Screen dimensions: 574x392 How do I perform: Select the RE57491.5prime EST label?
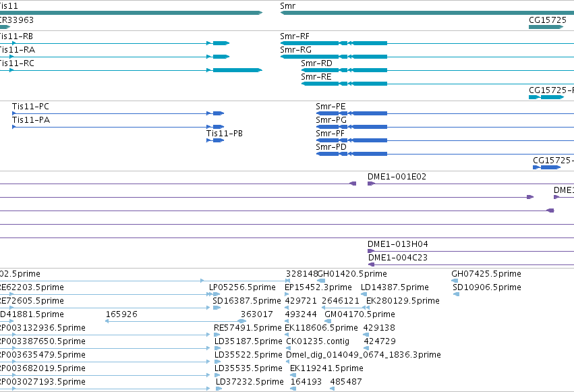coord(248,328)
